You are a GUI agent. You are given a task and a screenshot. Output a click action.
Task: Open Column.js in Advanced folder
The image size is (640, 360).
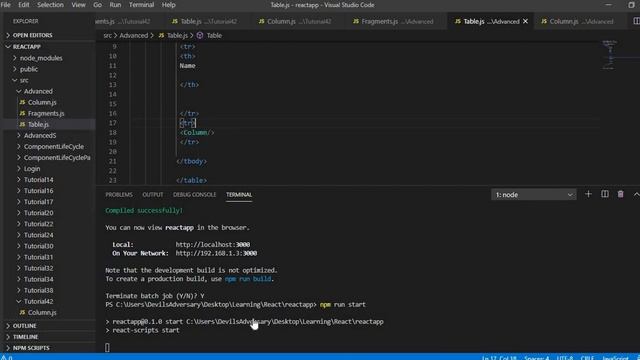[48, 102]
